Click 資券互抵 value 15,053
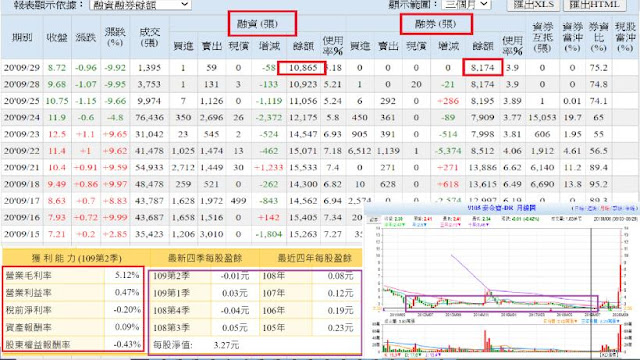This screenshot has height=360, width=640. pyautogui.click(x=542, y=118)
